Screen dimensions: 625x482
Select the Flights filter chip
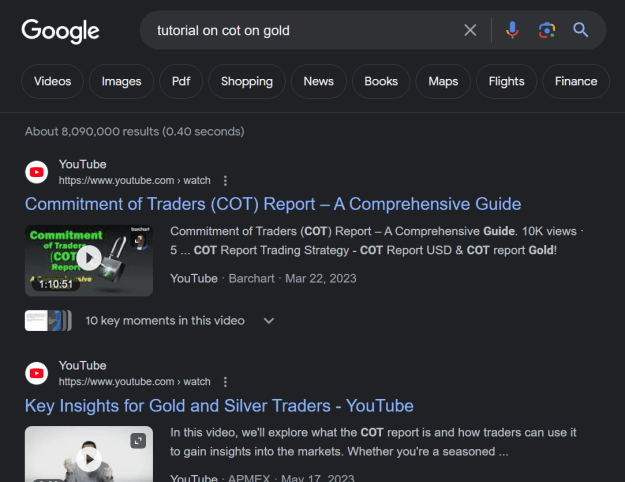507,81
